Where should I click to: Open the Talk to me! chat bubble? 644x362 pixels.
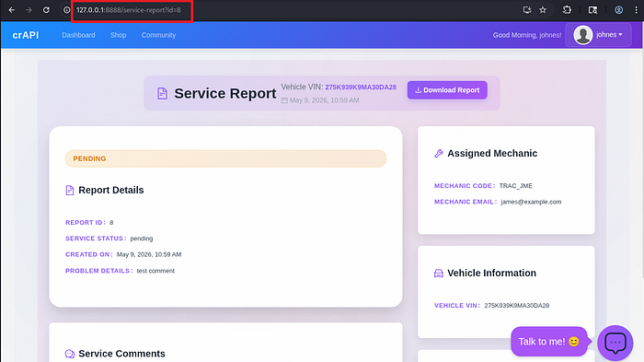point(548,342)
